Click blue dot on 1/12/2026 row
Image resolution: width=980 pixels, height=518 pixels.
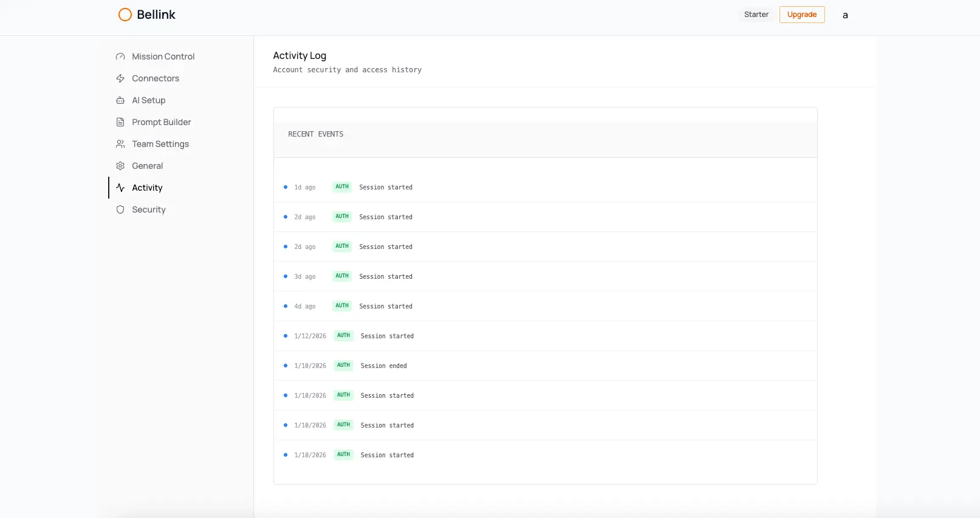(x=286, y=336)
